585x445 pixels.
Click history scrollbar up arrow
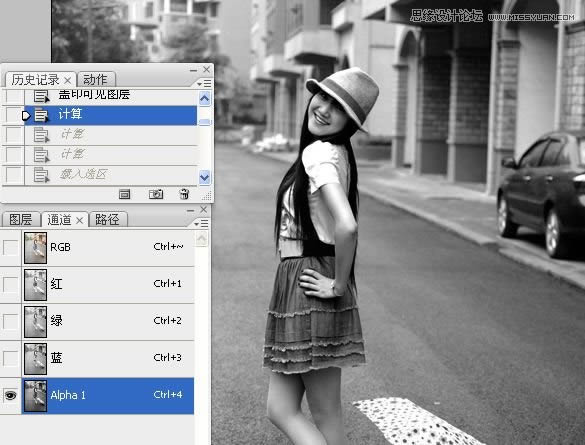pyautogui.click(x=204, y=98)
